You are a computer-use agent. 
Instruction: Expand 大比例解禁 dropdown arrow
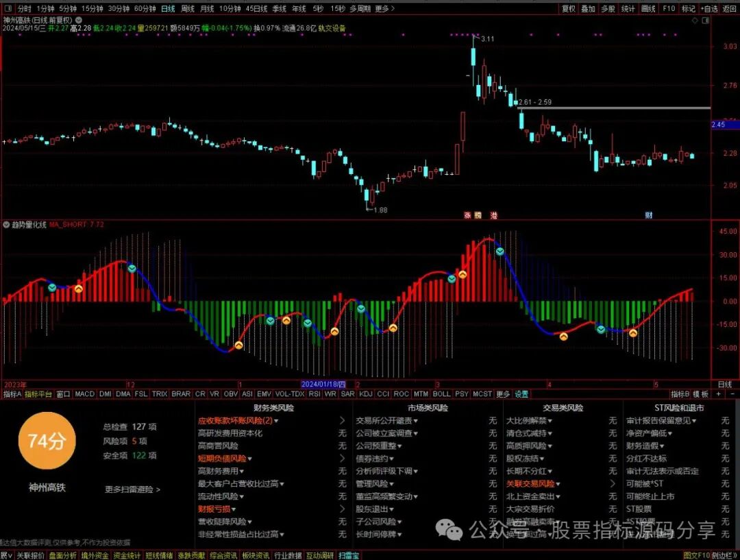[550, 421]
